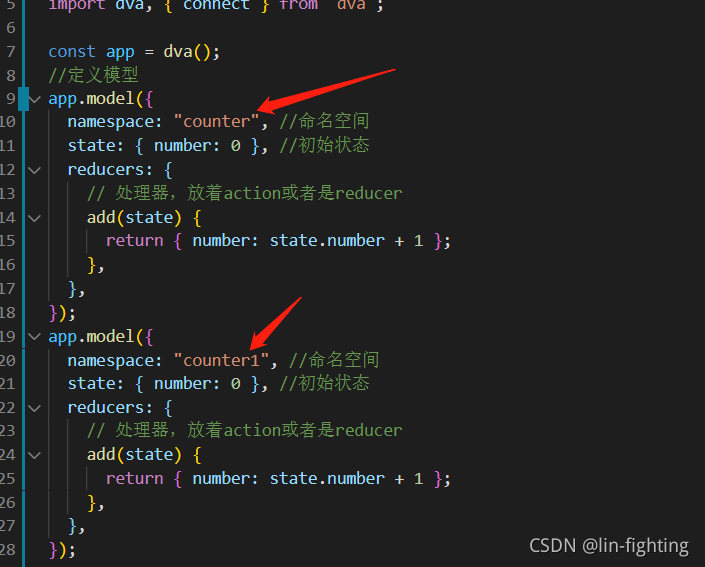Click the const keyword on line 7
This screenshot has height=567, width=705.
pos(72,52)
